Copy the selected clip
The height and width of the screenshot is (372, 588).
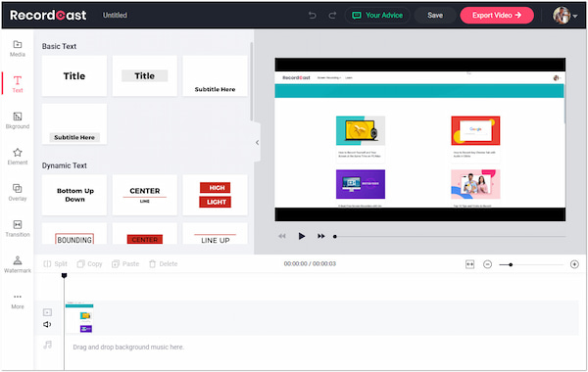click(89, 263)
